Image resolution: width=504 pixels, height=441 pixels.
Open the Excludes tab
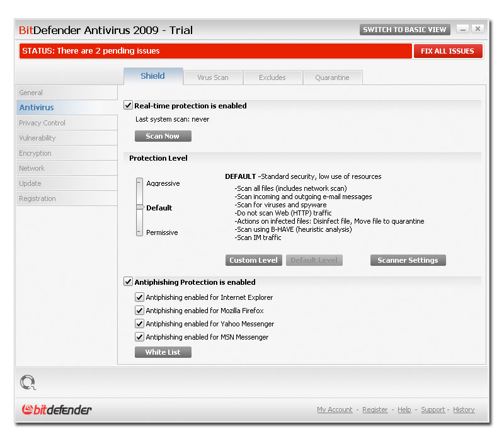point(273,77)
